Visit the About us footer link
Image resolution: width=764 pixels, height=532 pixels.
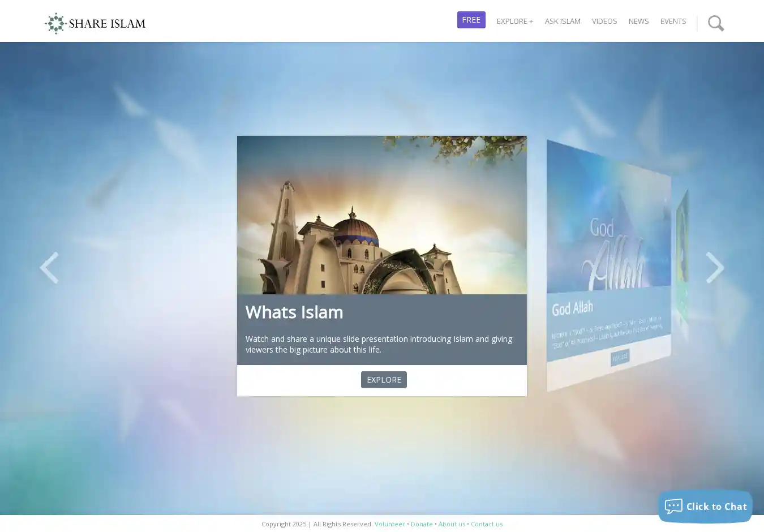coord(452,524)
